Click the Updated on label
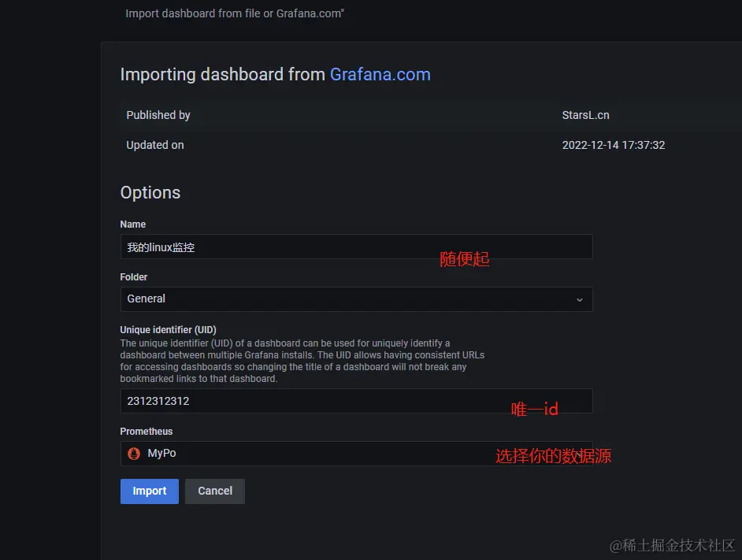The image size is (742, 560). point(154,145)
